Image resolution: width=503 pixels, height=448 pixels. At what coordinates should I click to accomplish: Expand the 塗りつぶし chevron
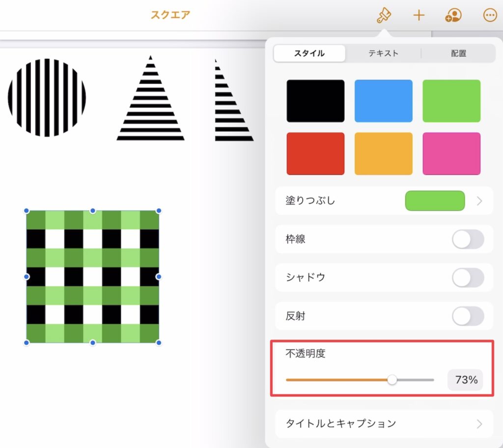coord(479,201)
